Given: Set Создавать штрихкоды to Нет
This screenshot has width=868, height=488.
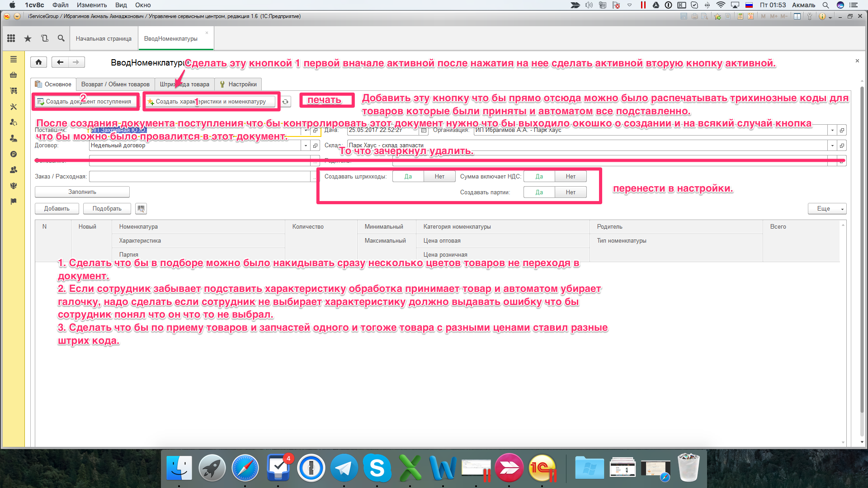Looking at the screenshot, I should click(x=439, y=177).
